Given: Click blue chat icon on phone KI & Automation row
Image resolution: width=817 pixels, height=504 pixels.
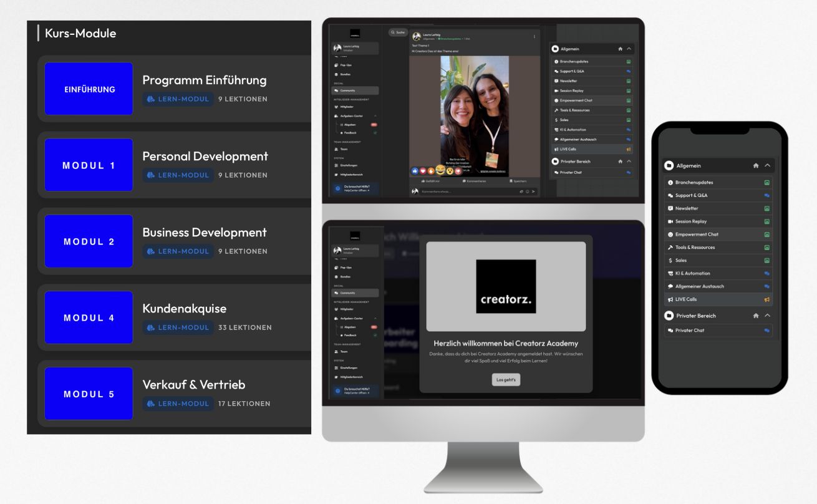Looking at the screenshot, I should 767,273.
